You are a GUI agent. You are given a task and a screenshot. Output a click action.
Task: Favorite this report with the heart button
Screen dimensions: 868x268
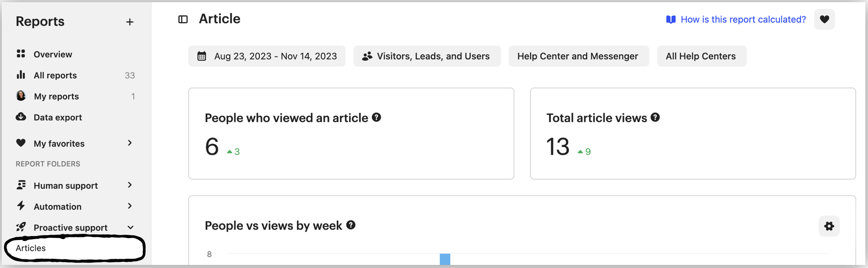coord(824,19)
